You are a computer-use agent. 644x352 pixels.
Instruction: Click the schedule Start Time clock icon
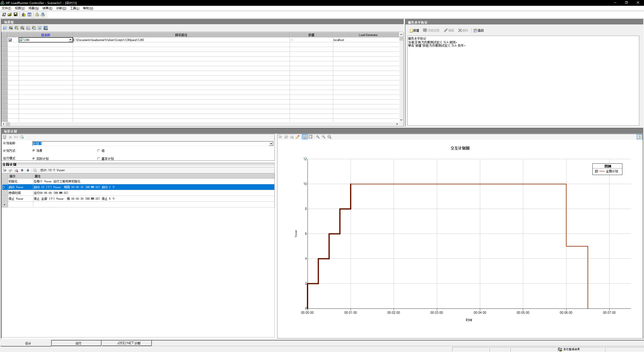22,137
